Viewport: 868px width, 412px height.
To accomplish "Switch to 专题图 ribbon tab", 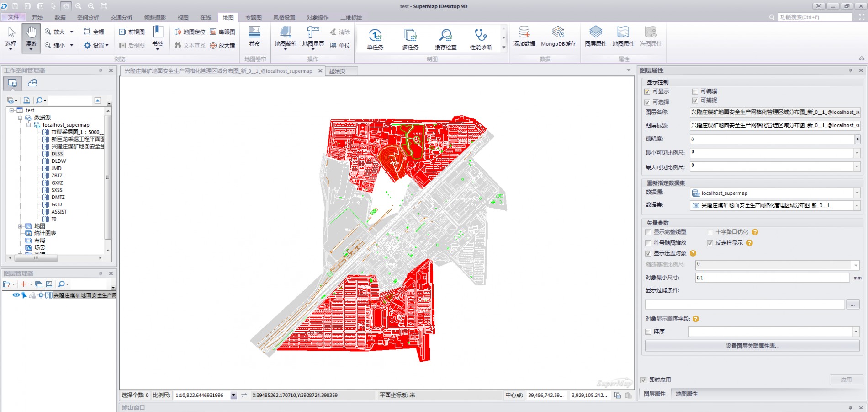I will [x=254, y=17].
